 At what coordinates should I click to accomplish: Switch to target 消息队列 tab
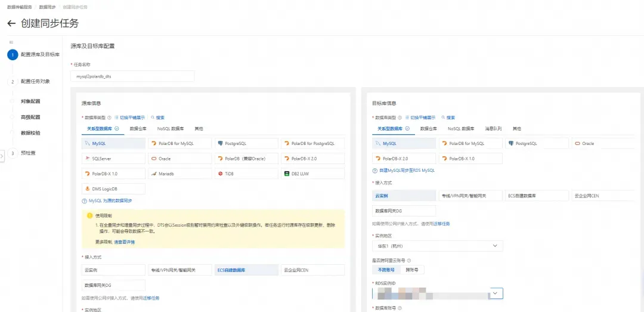pyautogui.click(x=493, y=129)
